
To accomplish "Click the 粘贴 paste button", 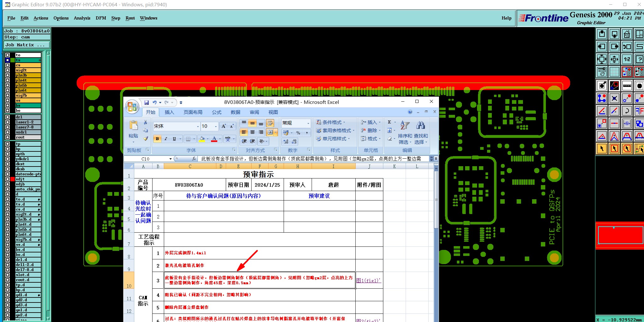I will (133, 131).
